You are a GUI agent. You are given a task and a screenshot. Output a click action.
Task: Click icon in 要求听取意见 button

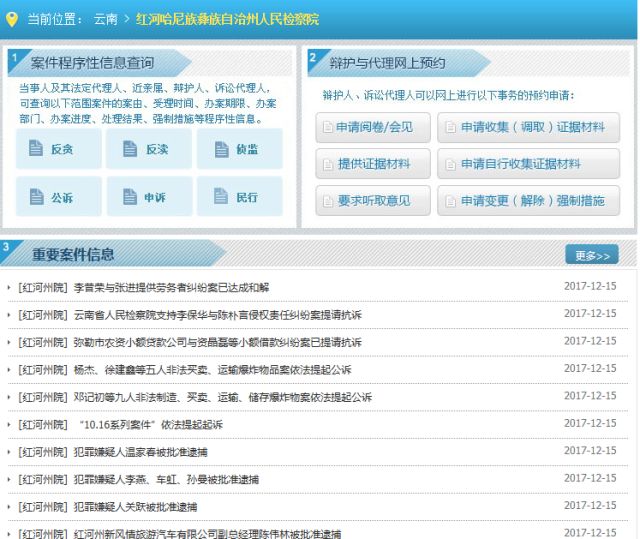327,201
